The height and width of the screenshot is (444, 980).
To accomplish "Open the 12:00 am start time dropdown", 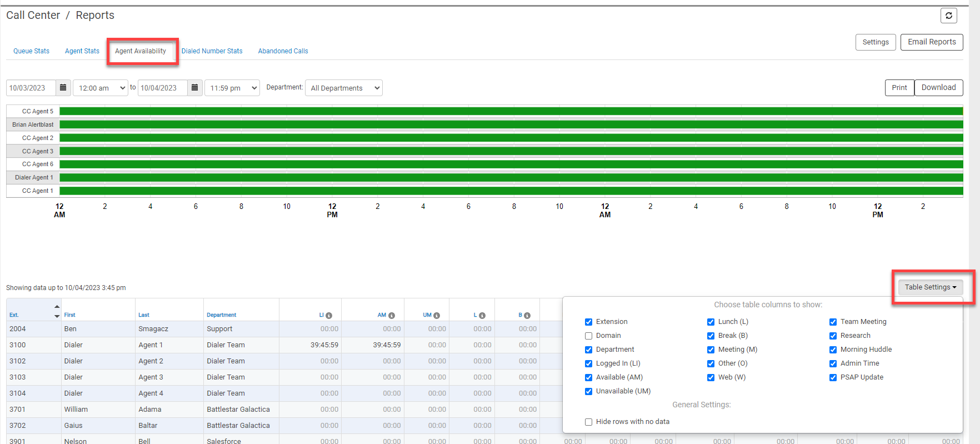I will click(x=101, y=88).
